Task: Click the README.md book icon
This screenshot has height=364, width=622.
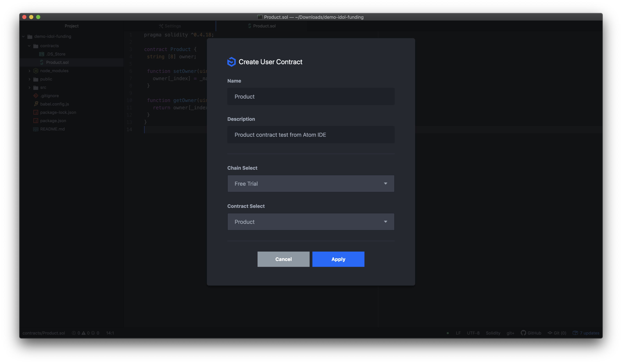Action: pyautogui.click(x=36, y=129)
